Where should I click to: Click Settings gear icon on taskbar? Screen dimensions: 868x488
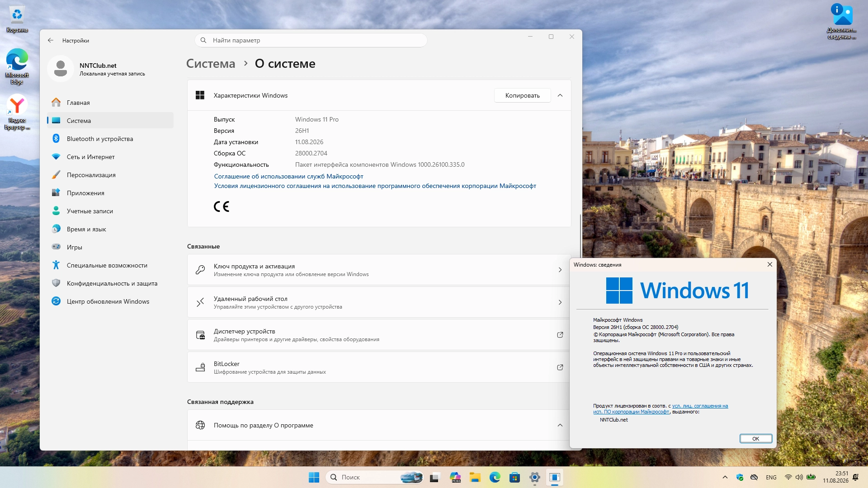(x=535, y=477)
